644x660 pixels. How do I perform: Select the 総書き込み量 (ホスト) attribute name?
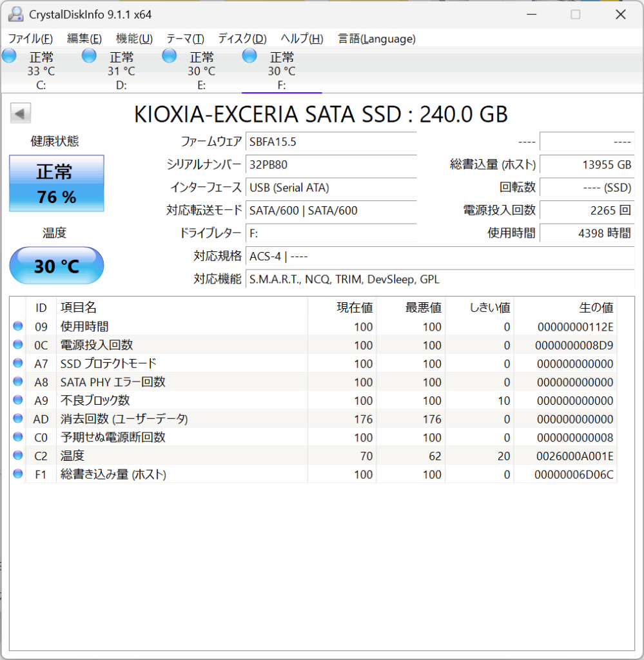[113, 474]
